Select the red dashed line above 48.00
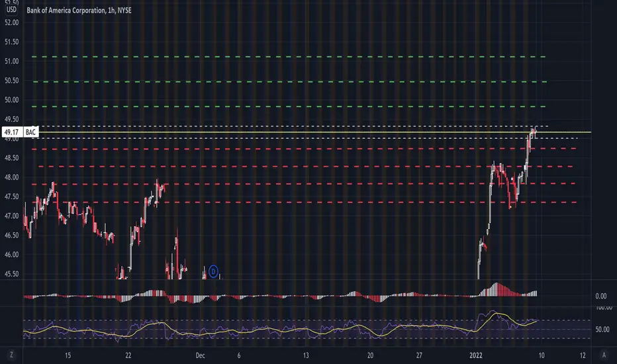 (306, 167)
